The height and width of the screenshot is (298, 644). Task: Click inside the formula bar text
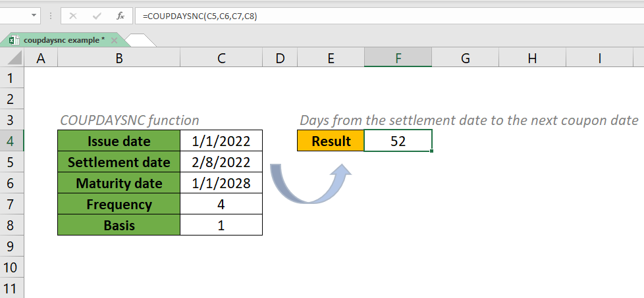(x=329, y=16)
